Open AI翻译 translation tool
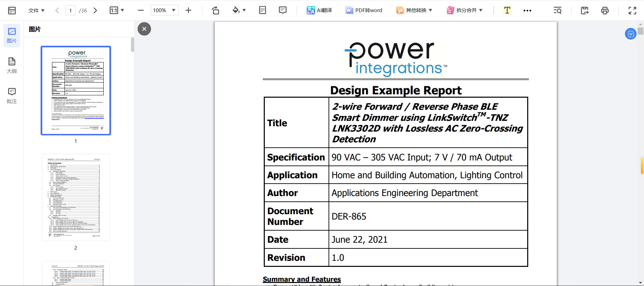This screenshot has width=644, height=286. point(319,10)
